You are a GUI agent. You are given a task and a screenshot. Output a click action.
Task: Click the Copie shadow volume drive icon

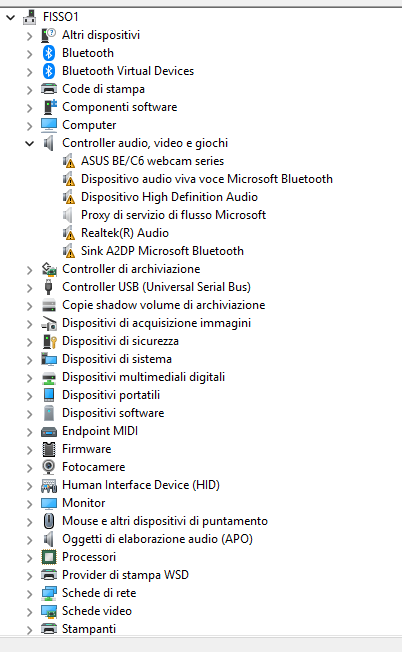click(x=49, y=305)
